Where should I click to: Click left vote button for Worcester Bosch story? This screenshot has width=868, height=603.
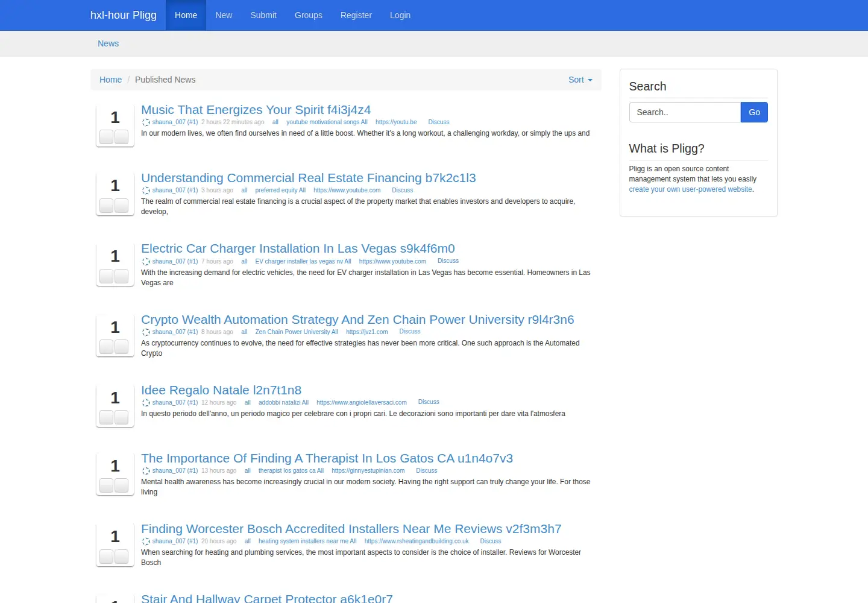tap(107, 556)
